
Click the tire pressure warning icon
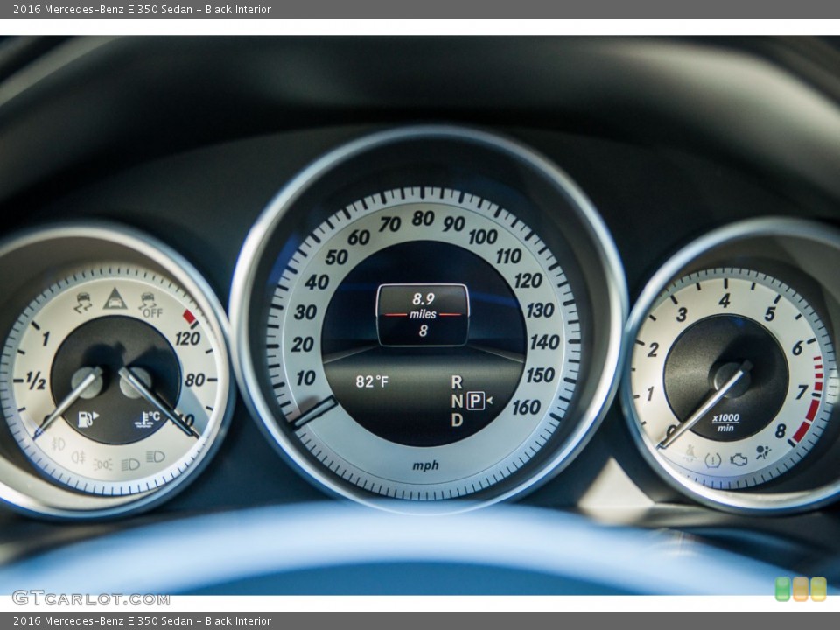point(712,460)
